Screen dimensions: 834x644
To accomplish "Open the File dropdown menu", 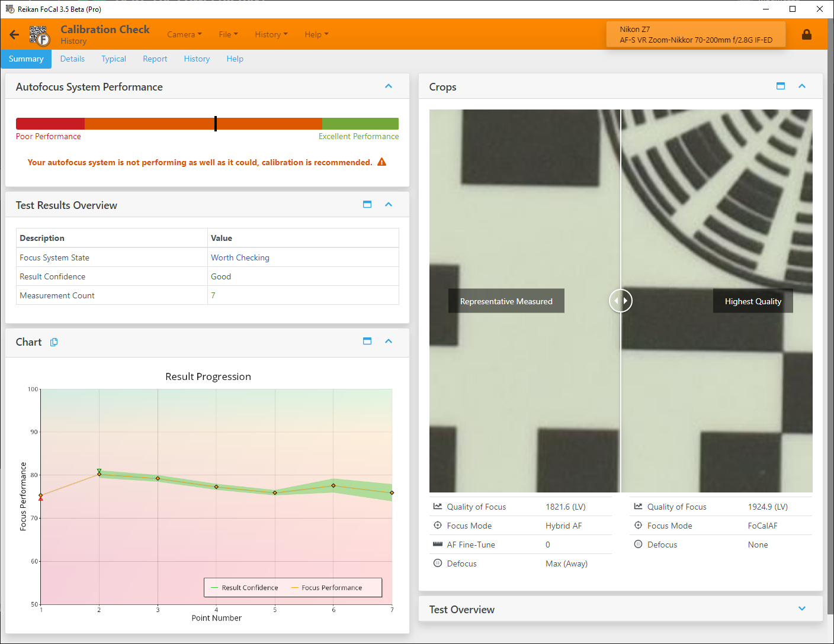I will 228,34.
